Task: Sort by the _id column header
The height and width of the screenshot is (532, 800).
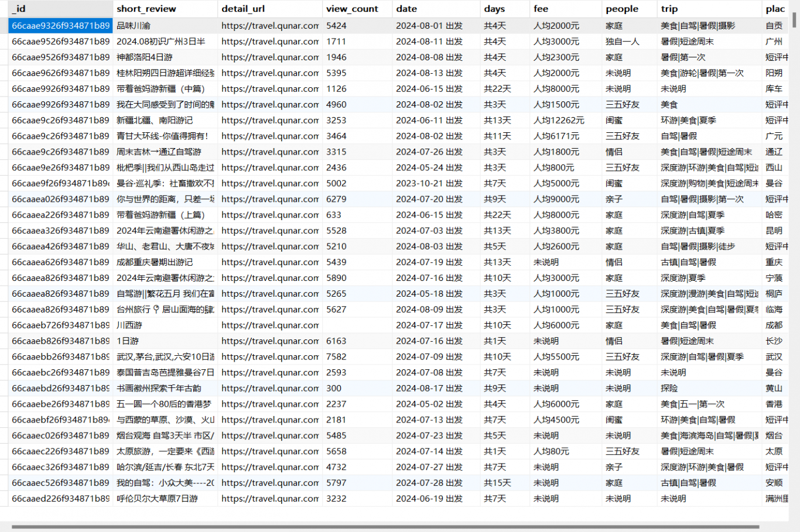Action: (x=60, y=9)
